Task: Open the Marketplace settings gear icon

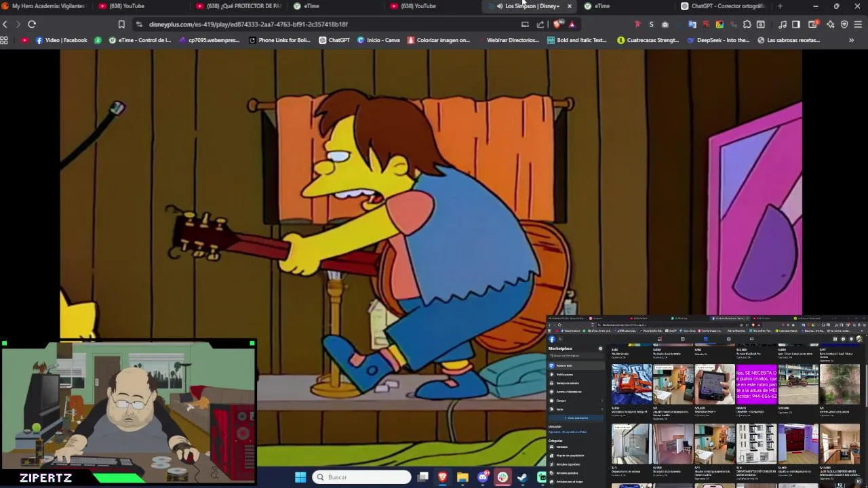Action: [x=600, y=348]
